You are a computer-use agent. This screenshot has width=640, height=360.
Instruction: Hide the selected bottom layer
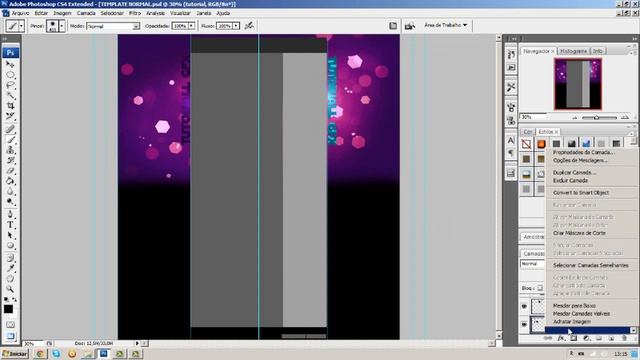point(524,324)
